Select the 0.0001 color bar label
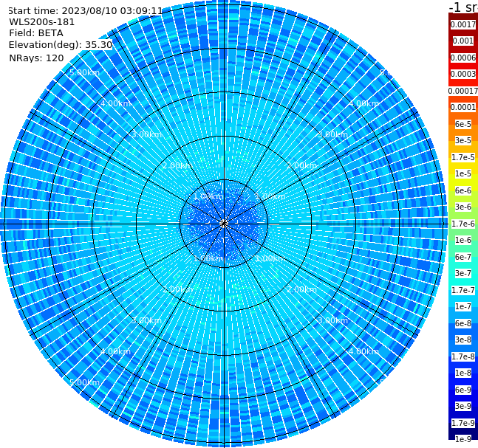Image resolution: width=478 pixels, height=448 pixels. [463, 107]
